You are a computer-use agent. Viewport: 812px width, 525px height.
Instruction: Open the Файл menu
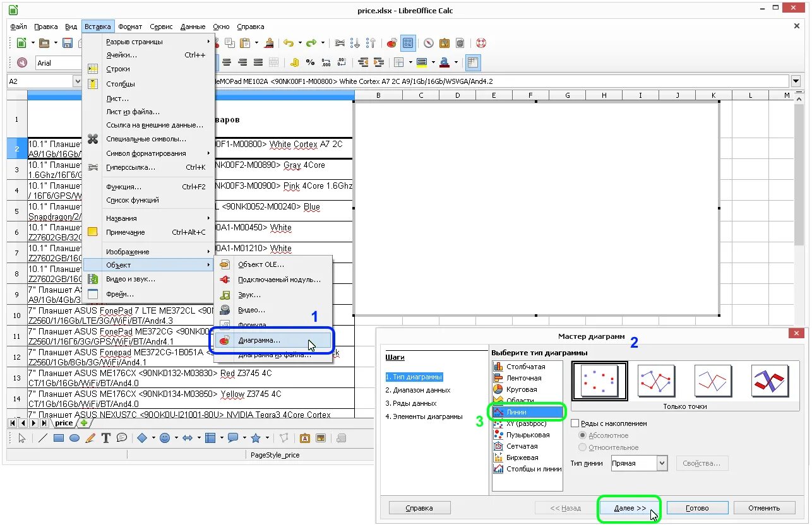(x=18, y=27)
